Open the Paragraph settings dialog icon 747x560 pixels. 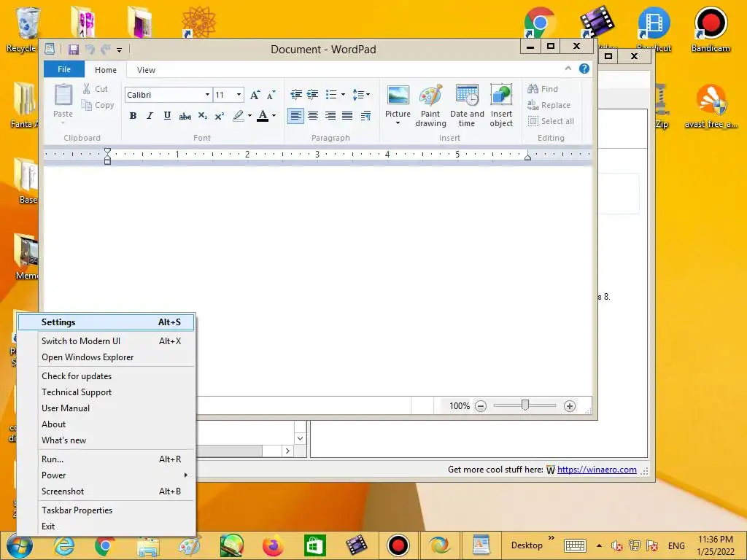pyautogui.click(x=365, y=116)
